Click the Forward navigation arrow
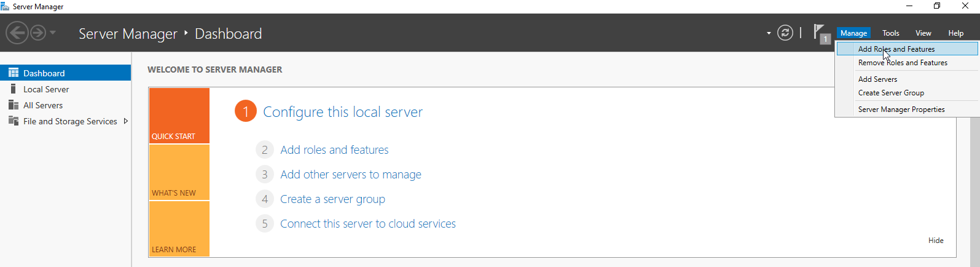The width and height of the screenshot is (980, 267). point(38,33)
